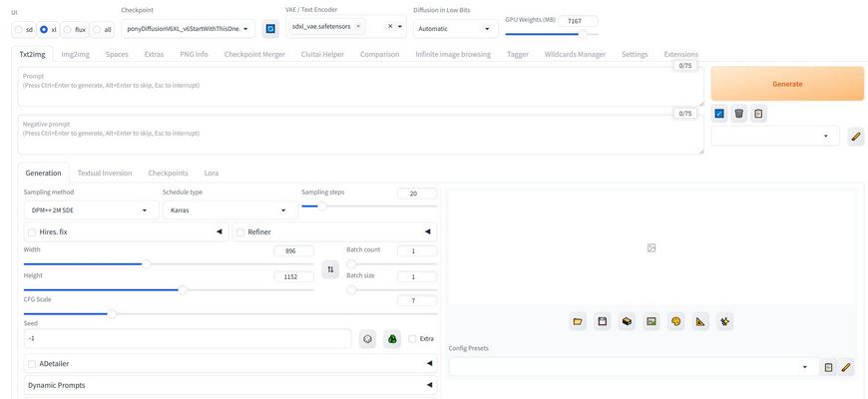This screenshot has width=868, height=399.
Task: Click the Sampling steps slider
Action: pos(369,206)
